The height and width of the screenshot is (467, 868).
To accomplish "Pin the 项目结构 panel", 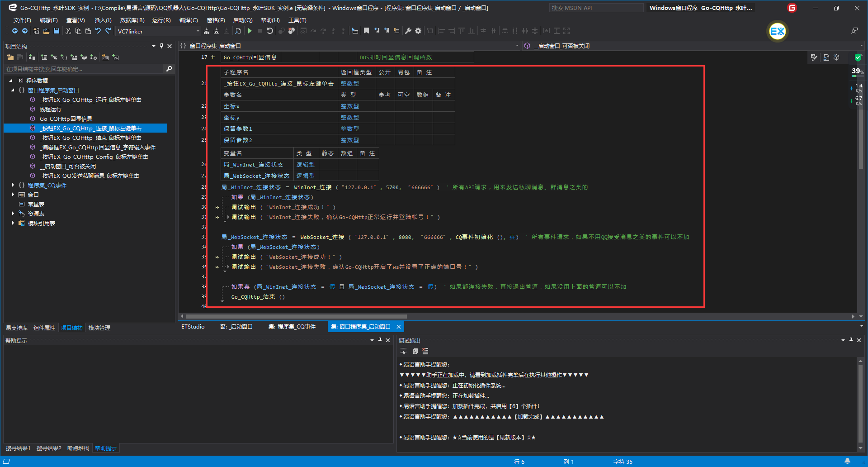I will pyautogui.click(x=161, y=46).
